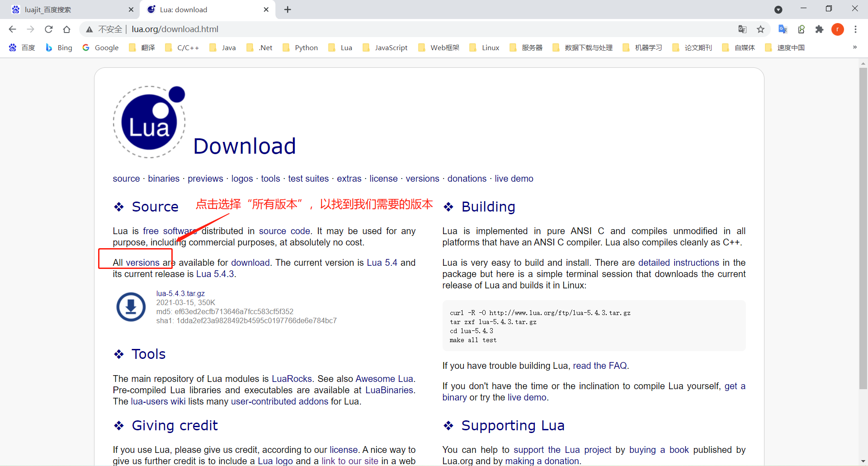Expand hidden bookmarks with the chevron

click(x=854, y=47)
